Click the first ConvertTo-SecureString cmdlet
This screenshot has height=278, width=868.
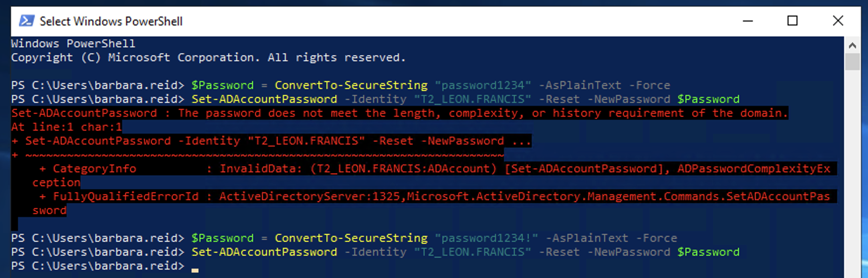(x=351, y=85)
